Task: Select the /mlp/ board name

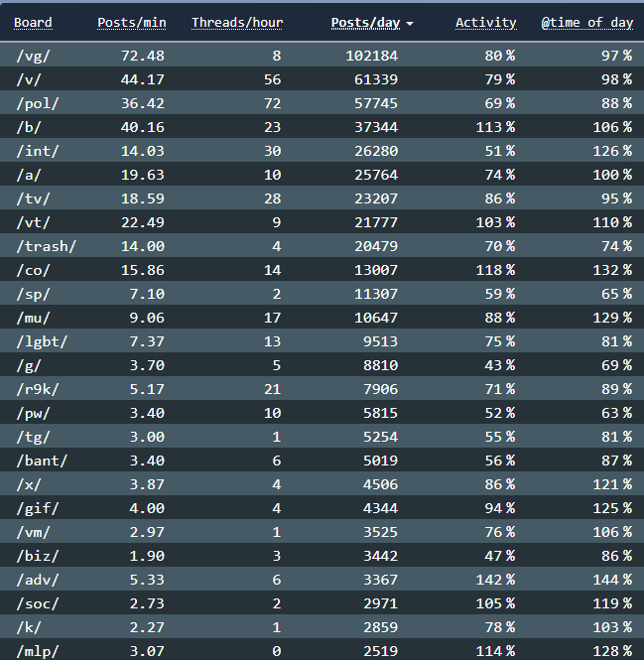Action: [x=38, y=652]
